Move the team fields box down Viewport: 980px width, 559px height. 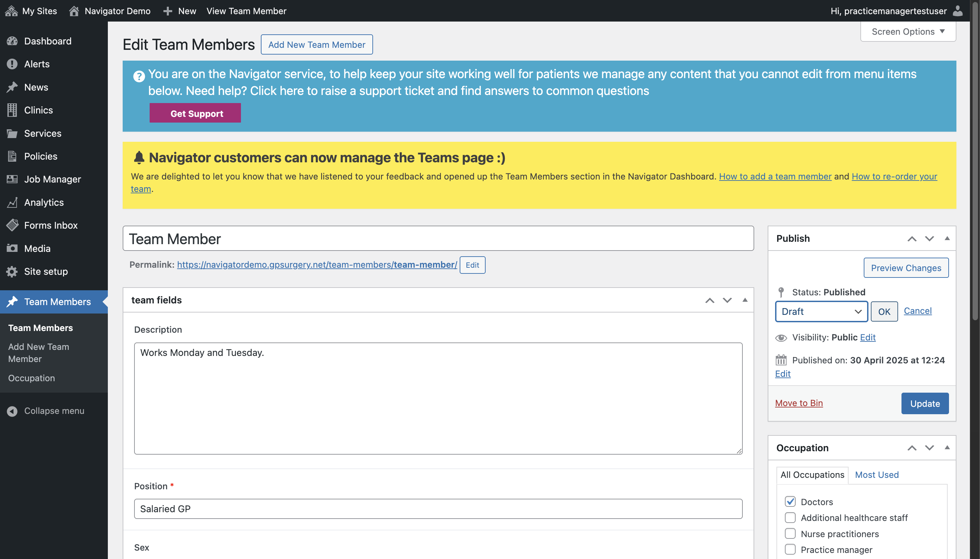pyautogui.click(x=727, y=300)
